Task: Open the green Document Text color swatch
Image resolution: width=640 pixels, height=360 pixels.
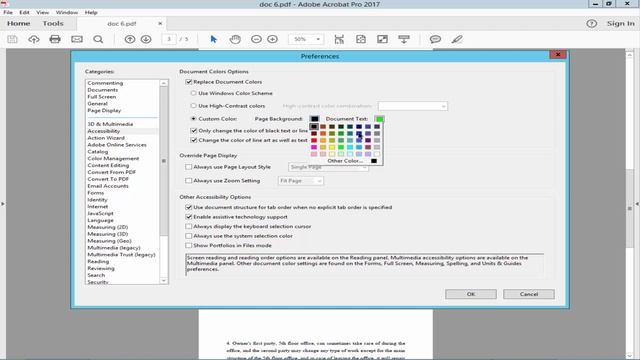Action: coord(379,119)
